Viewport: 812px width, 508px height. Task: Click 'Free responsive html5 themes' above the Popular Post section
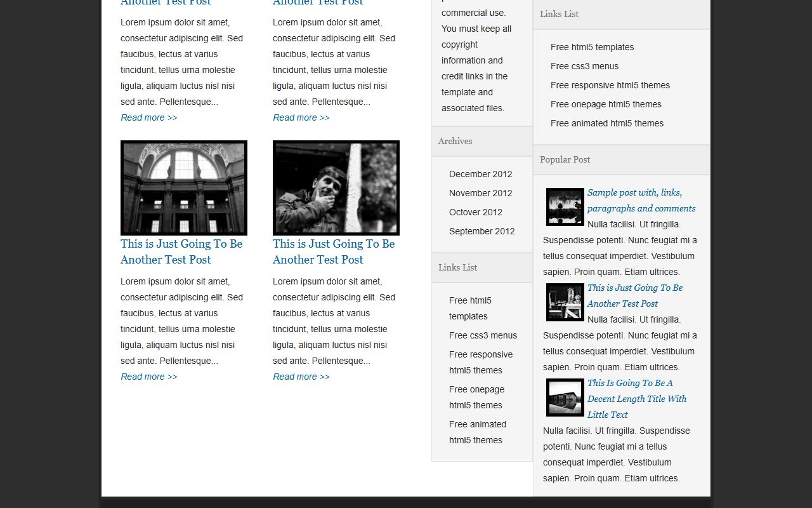tap(610, 85)
